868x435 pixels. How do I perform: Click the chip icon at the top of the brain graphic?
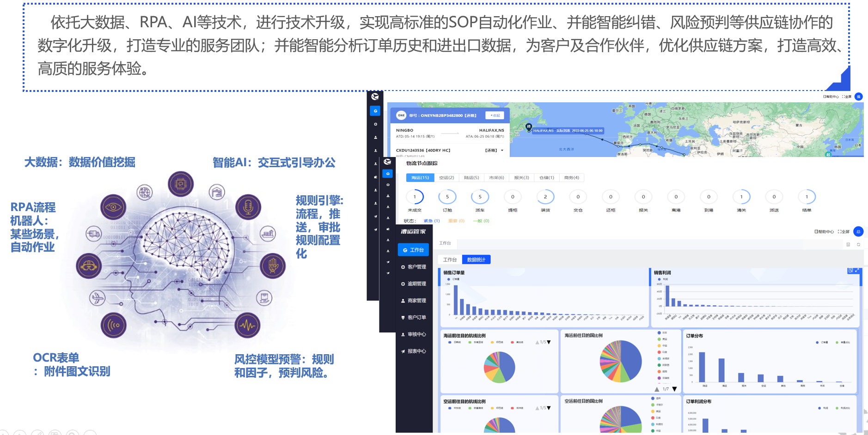(x=181, y=184)
